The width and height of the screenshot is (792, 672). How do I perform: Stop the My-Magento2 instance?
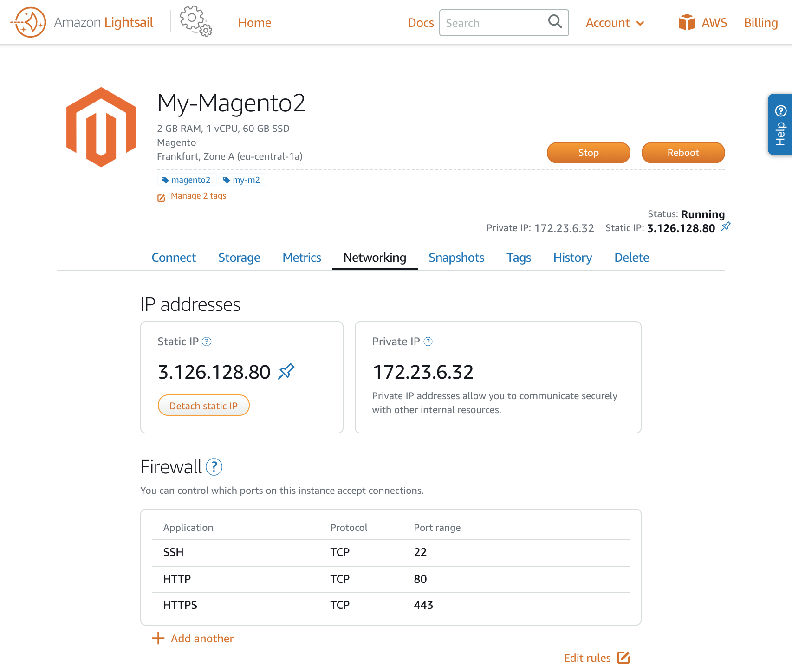click(x=588, y=152)
